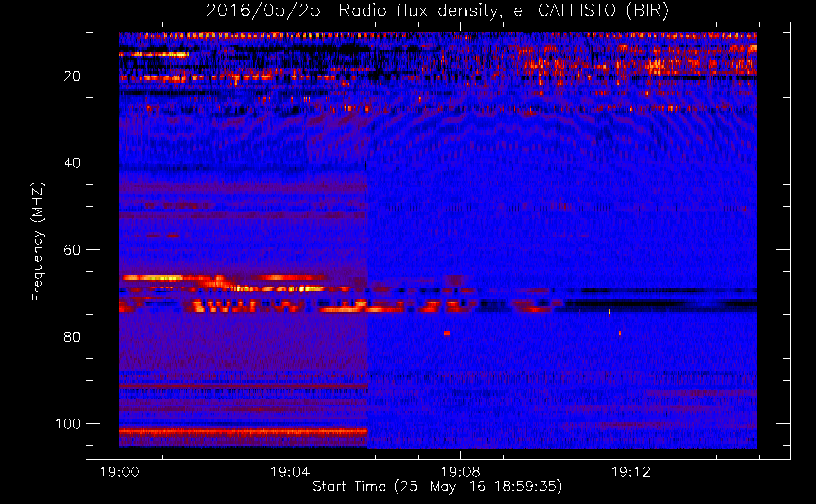Click the "Start Time (25-May-16 18:59:35)" axis label
The height and width of the screenshot is (504, 816).
[437, 487]
